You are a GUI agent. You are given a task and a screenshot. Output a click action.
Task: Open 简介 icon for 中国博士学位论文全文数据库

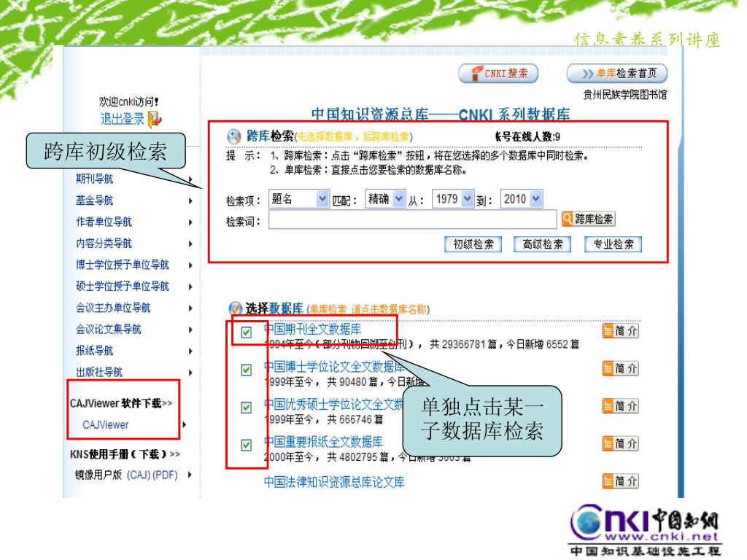click(620, 368)
